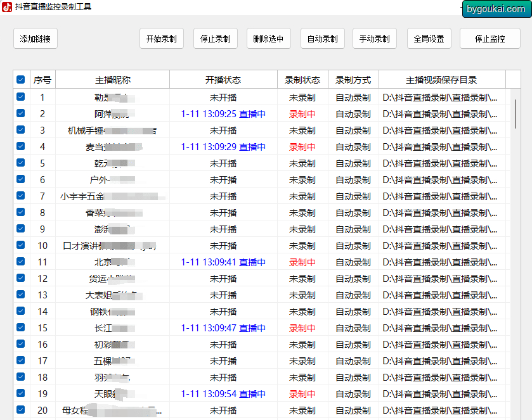This screenshot has height=420, width=532.
Task: Click 未录制 status in row 1
Action: point(302,98)
